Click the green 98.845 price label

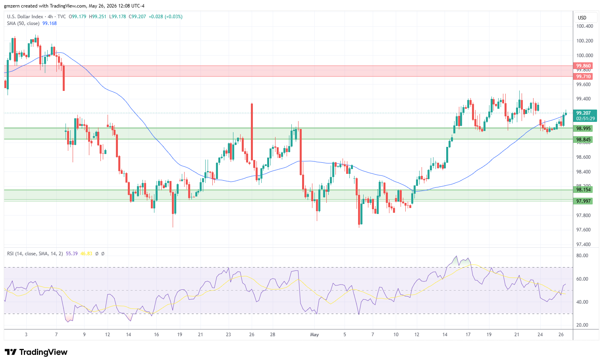[584, 140]
